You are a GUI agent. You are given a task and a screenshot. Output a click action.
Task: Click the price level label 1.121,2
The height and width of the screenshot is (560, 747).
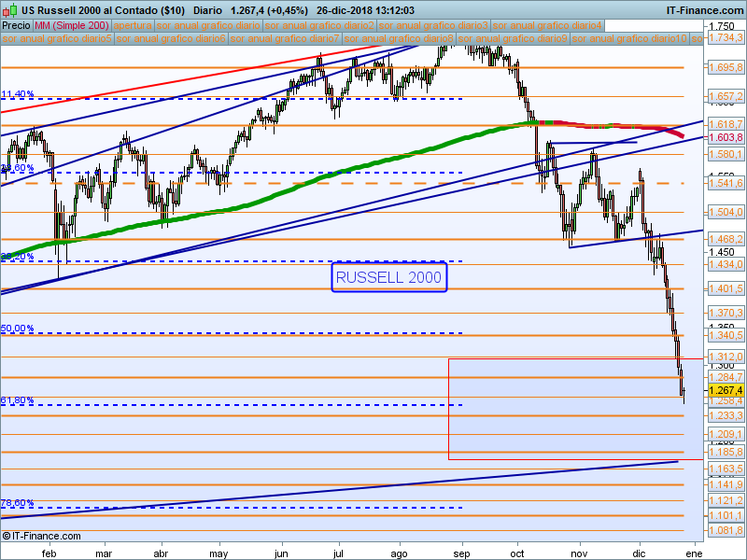point(726,500)
